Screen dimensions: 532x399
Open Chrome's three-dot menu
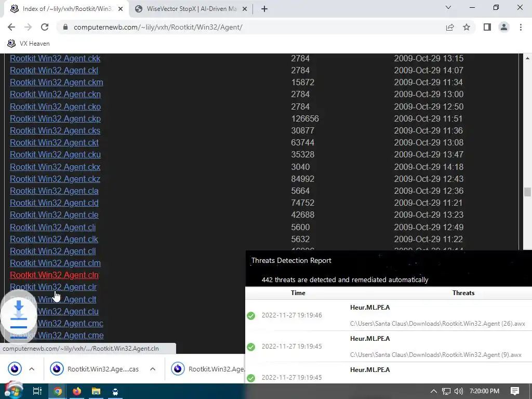coord(521,27)
